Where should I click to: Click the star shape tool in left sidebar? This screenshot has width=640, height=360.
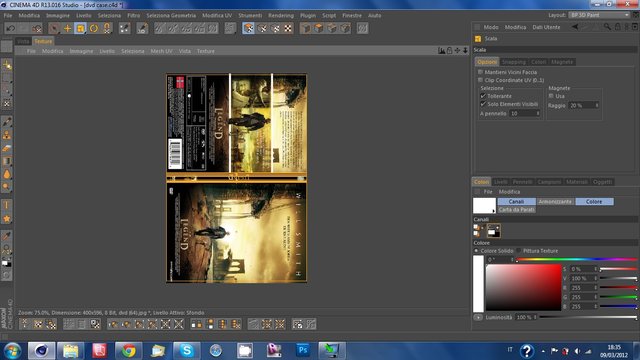coord(7,219)
